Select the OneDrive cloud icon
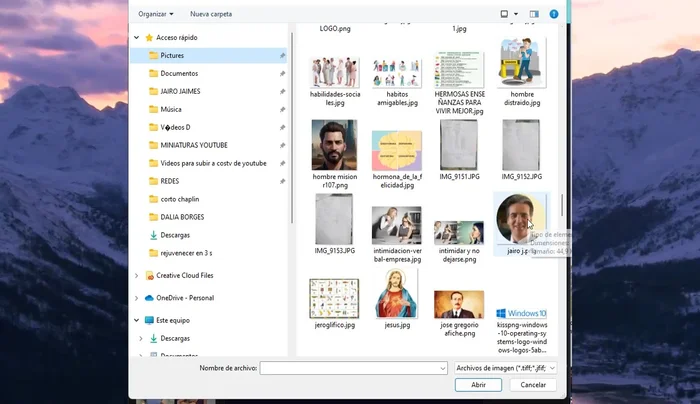700x404 pixels. [150, 298]
